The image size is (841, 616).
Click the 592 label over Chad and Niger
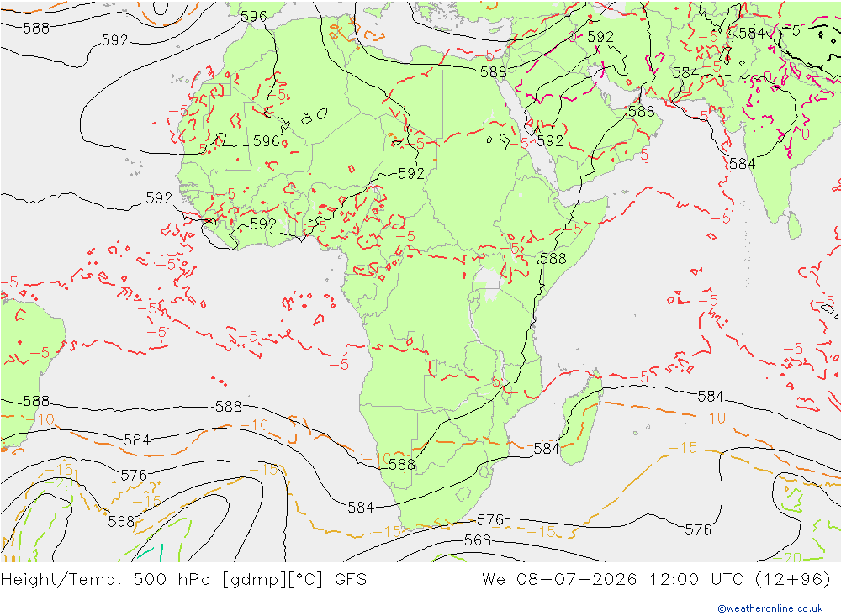click(411, 174)
